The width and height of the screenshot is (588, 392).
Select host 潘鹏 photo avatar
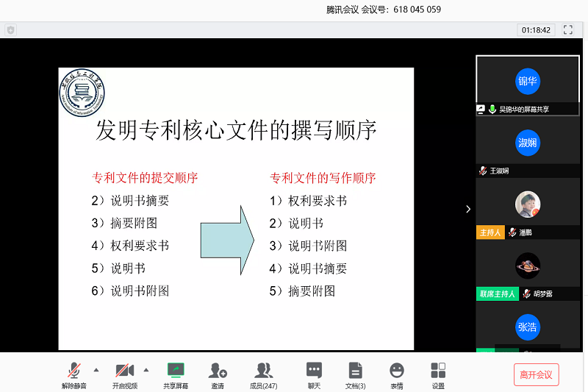tap(528, 204)
